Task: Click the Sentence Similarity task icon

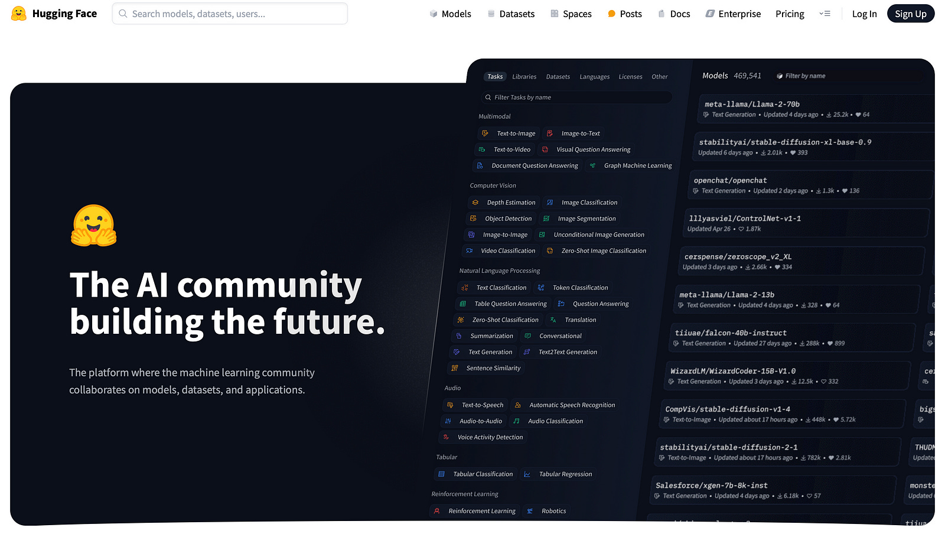Action: pos(454,368)
